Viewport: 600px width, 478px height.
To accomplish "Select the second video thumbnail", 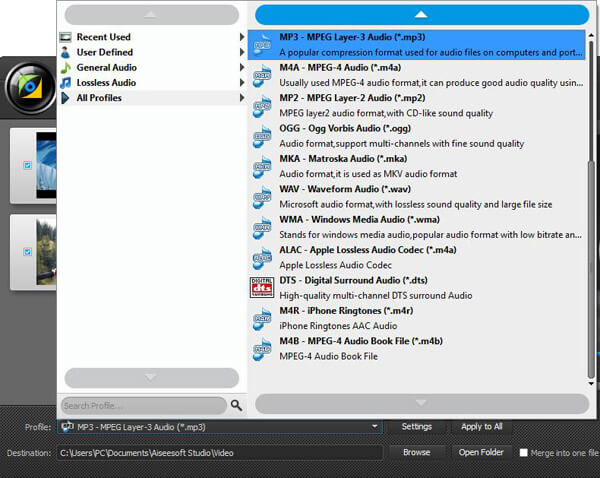I will point(46,252).
